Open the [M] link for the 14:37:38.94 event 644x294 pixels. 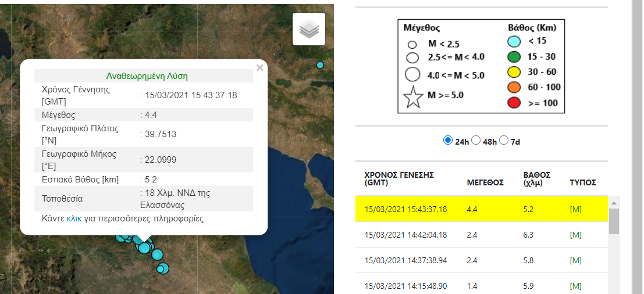[x=575, y=261]
